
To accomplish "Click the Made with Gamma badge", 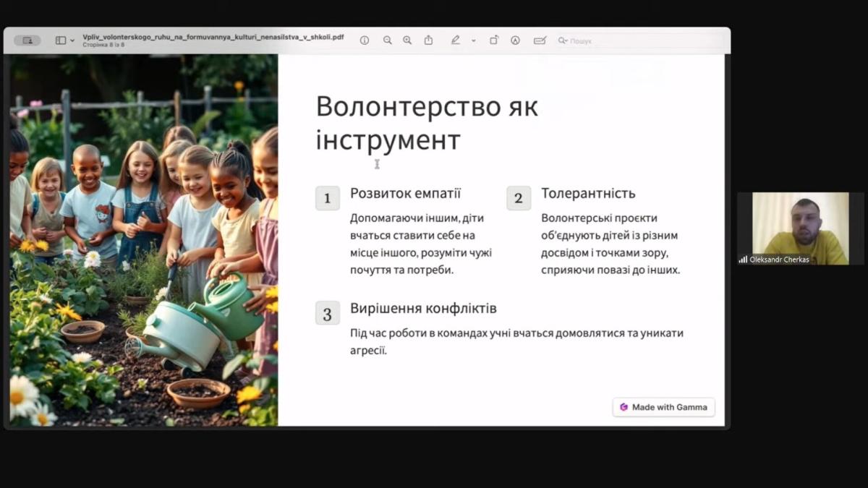I will pyautogui.click(x=664, y=407).
